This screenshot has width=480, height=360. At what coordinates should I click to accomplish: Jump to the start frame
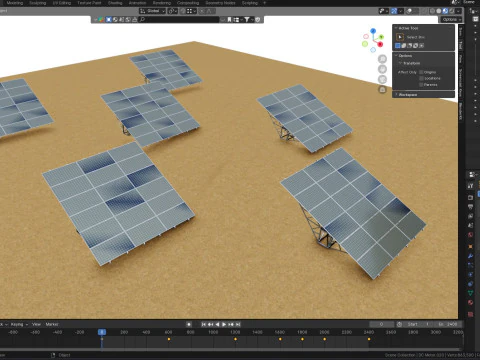coord(203,324)
